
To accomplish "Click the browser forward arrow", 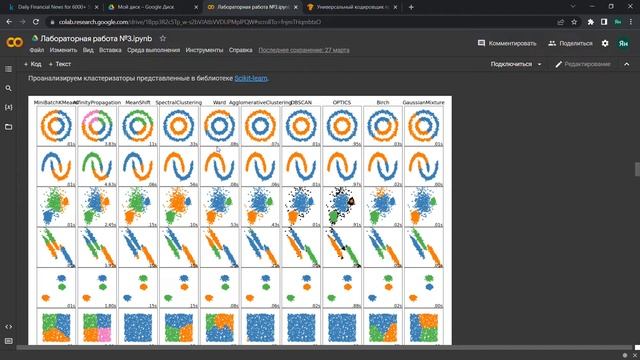I will [22, 22].
